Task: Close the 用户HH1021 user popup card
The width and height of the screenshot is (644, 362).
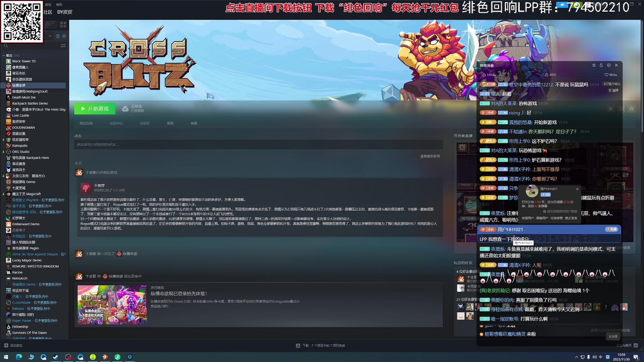Action: point(577,189)
